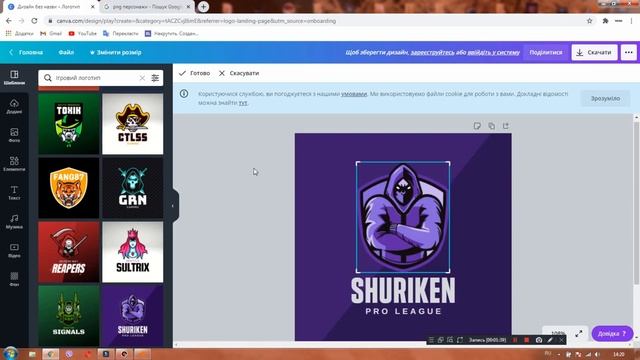This screenshot has height=360, width=640.
Task: Go back with the Головна button
Action: coord(26,52)
